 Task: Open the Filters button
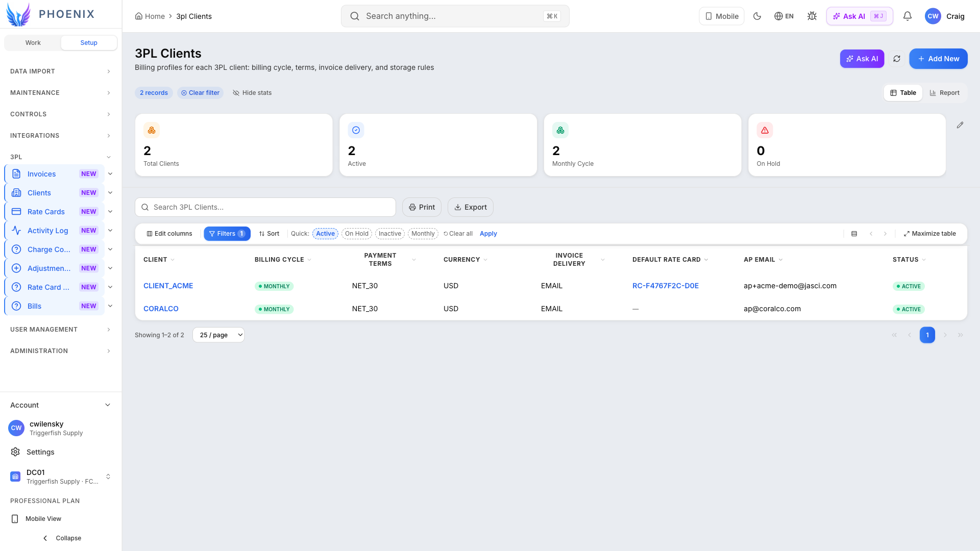pos(227,234)
